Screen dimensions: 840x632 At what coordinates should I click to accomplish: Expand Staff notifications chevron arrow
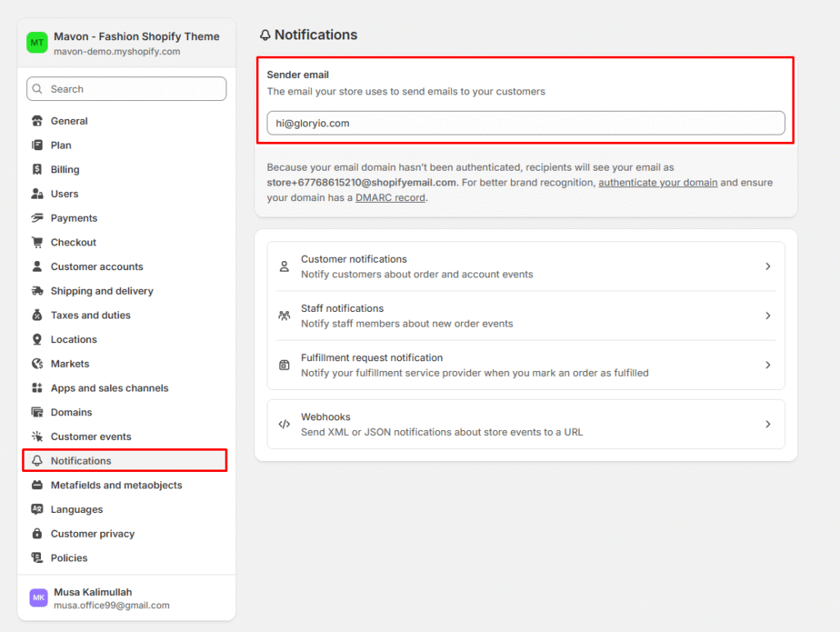point(768,316)
